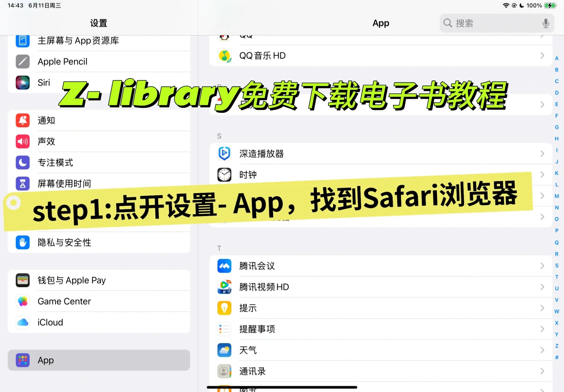Image resolution: width=564 pixels, height=392 pixels.
Task: Tap the Apple Pencil sidebar label
Action: coord(62,61)
